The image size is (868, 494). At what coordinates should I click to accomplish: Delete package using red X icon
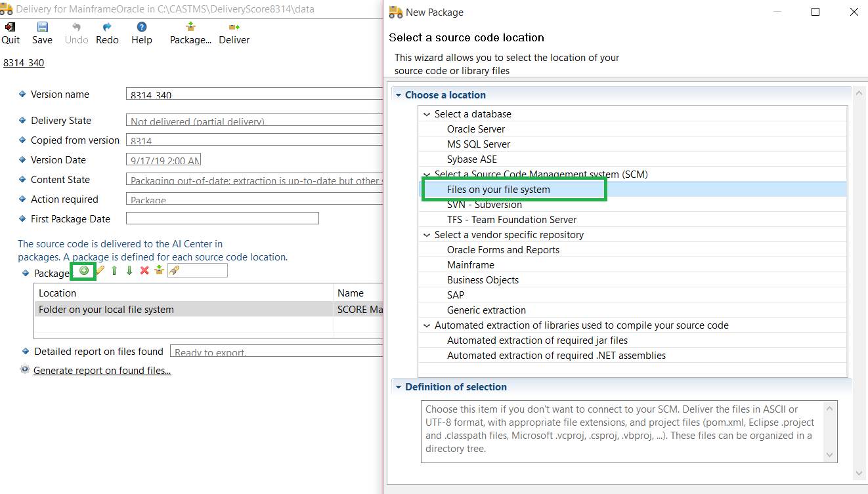(x=144, y=270)
